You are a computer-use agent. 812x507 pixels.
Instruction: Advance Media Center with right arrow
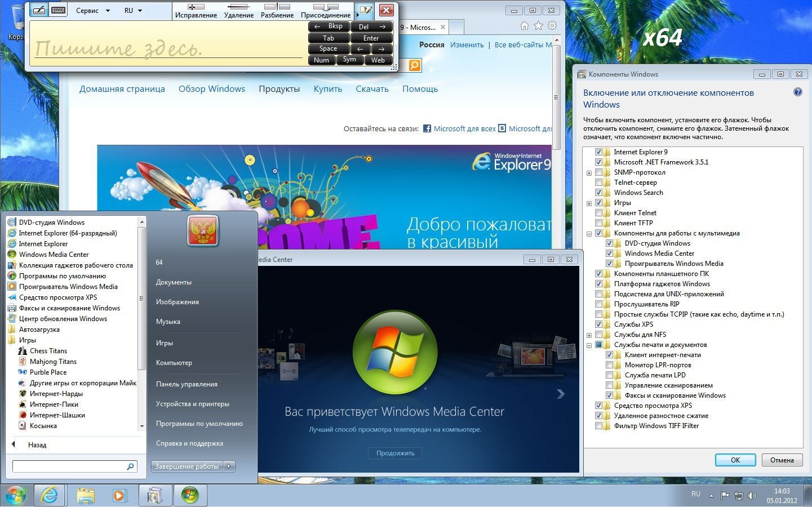[561, 394]
